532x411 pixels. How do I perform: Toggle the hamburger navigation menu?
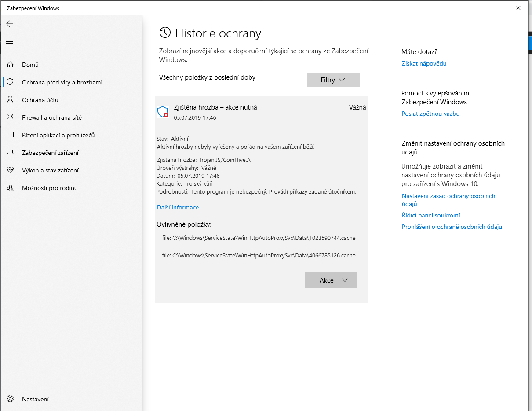[x=10, y=43]
